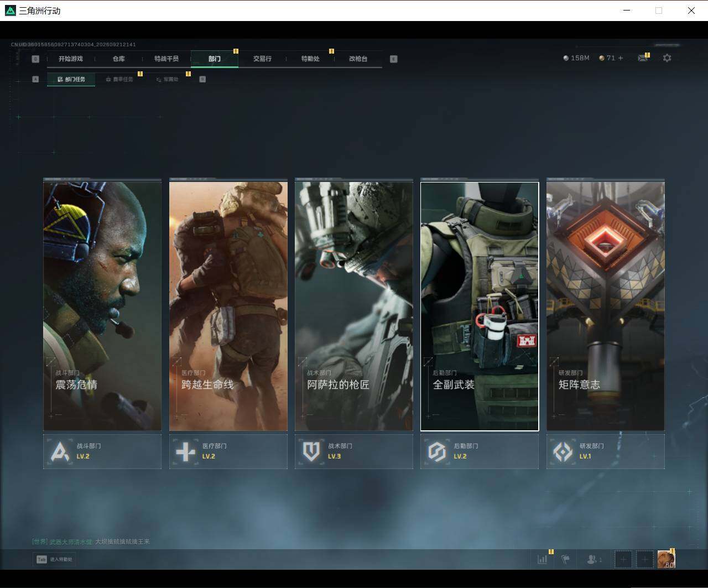708x588 pixels.
Task: Select the 部门任务 sub-tab
Action: [71, 79]
